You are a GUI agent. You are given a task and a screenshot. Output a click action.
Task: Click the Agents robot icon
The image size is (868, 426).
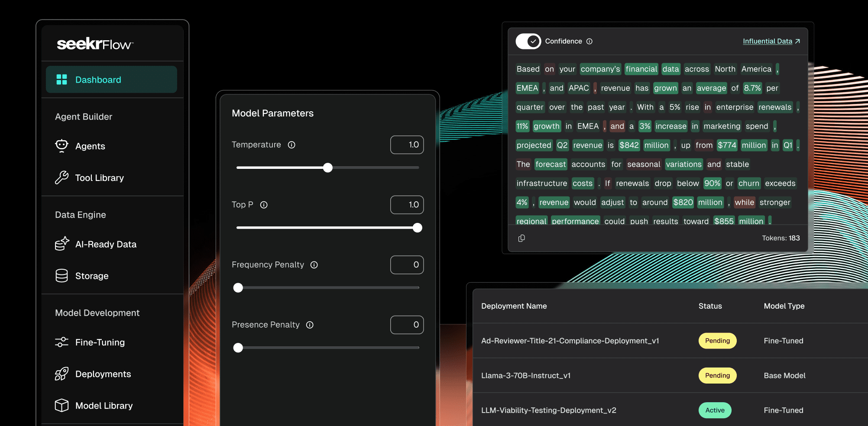[62, 146]
